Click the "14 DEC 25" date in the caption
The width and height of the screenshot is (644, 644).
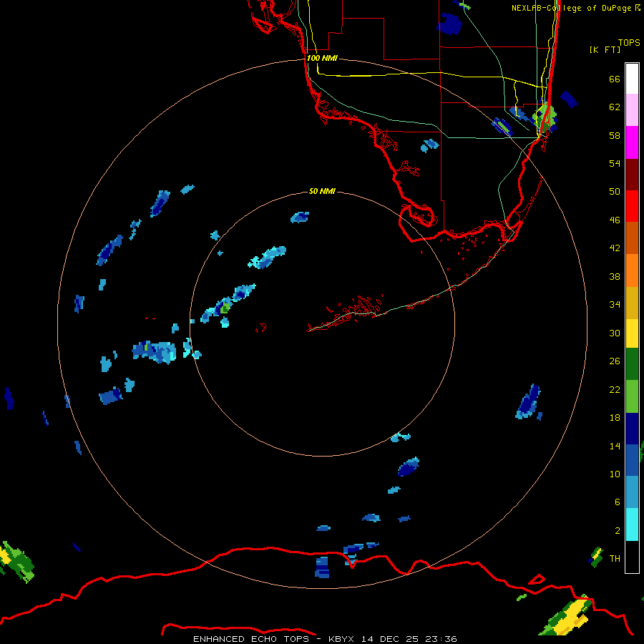390,639
